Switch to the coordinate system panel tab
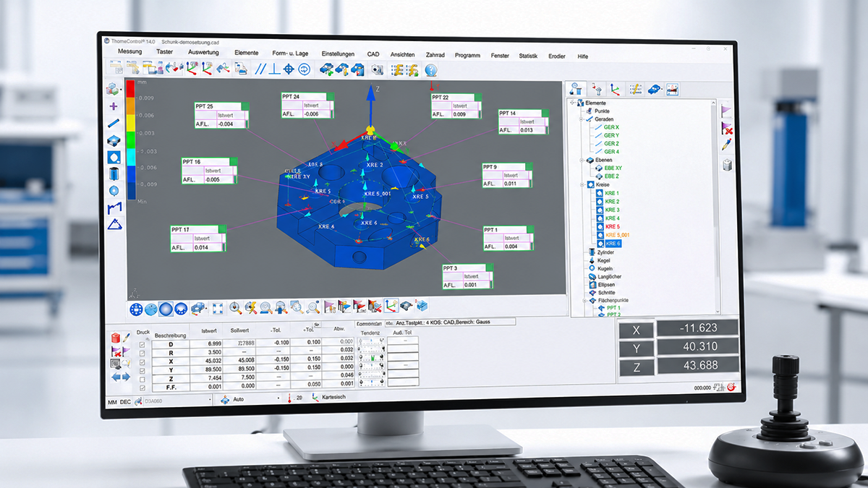This screenshot has height=488, width=868. click(614, 88)
